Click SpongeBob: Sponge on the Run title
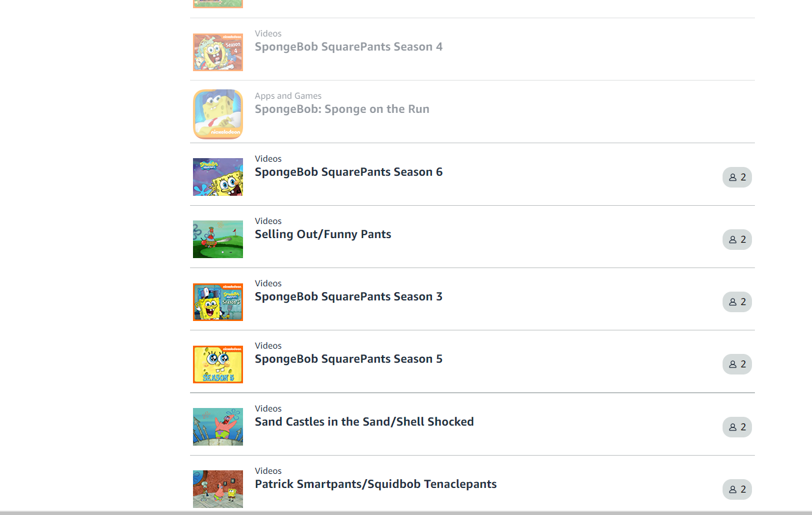 click(342, 109)
